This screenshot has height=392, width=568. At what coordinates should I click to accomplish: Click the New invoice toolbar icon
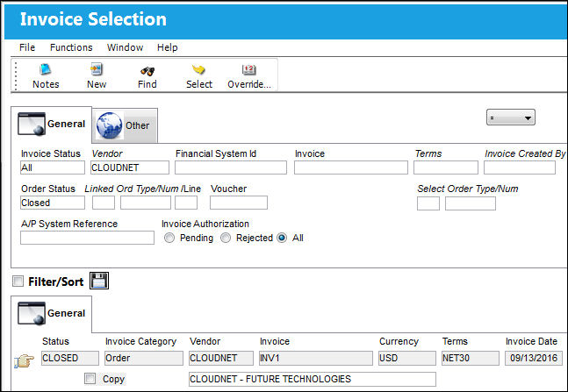tap(97, 69)
